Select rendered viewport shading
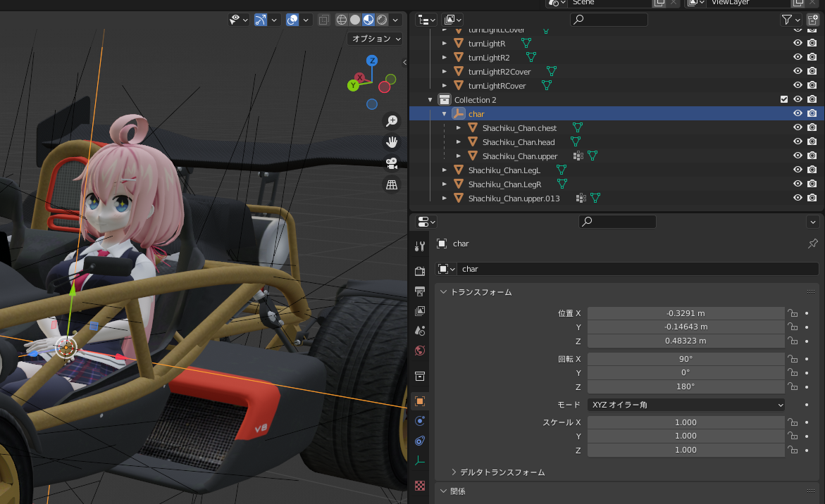This screenshot has height=504, width=825. tap(382, 20)
